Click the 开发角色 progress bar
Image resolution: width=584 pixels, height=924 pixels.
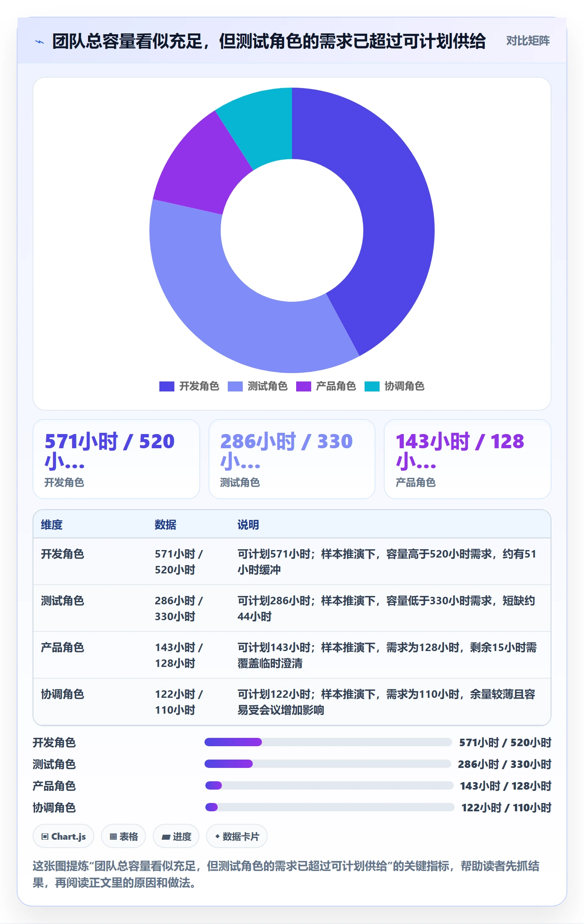328,742
